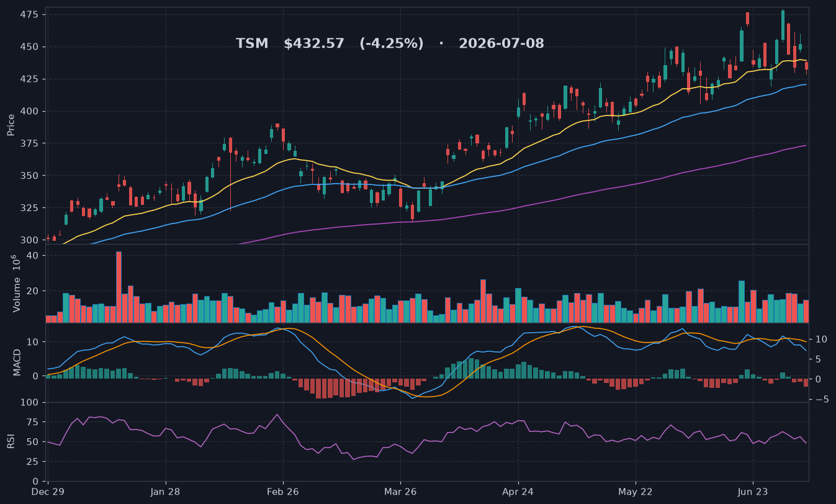The image size is (836, 504).
Task: Click the Apr 24 x-axis date label
Action: pyautogui.click(x=518, y=492)
